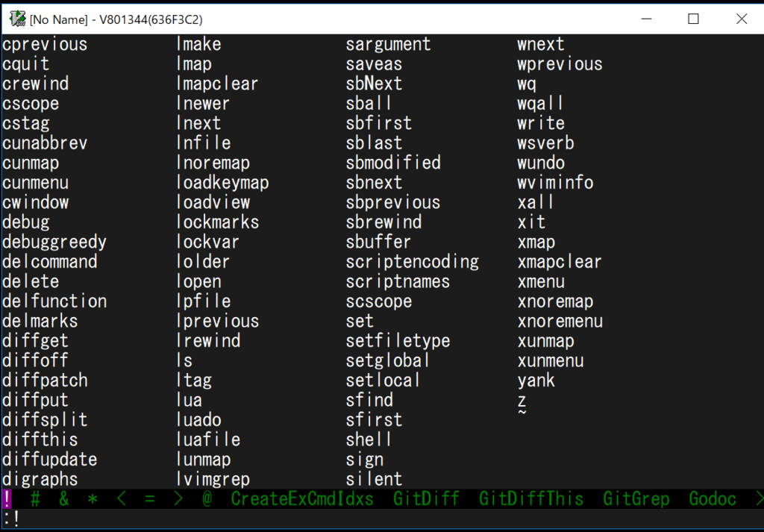Click the word 'lrewind'
Viewport: 764px width, 532px height.
[209, 341]
